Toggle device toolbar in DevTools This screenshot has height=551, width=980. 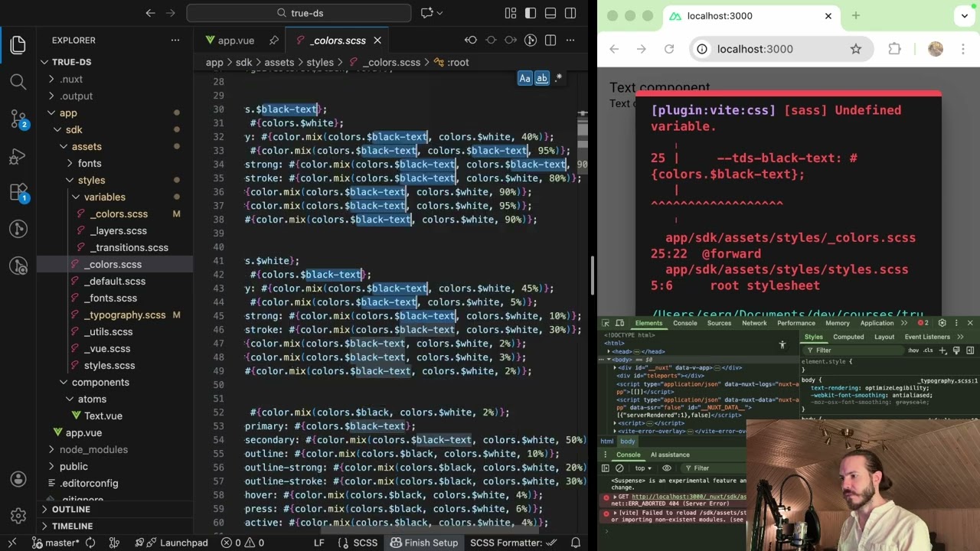coord(619,323)
